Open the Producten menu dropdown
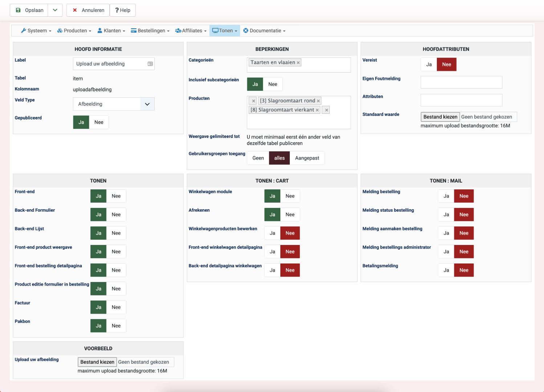544x392 pixels. tap(74, 31)
